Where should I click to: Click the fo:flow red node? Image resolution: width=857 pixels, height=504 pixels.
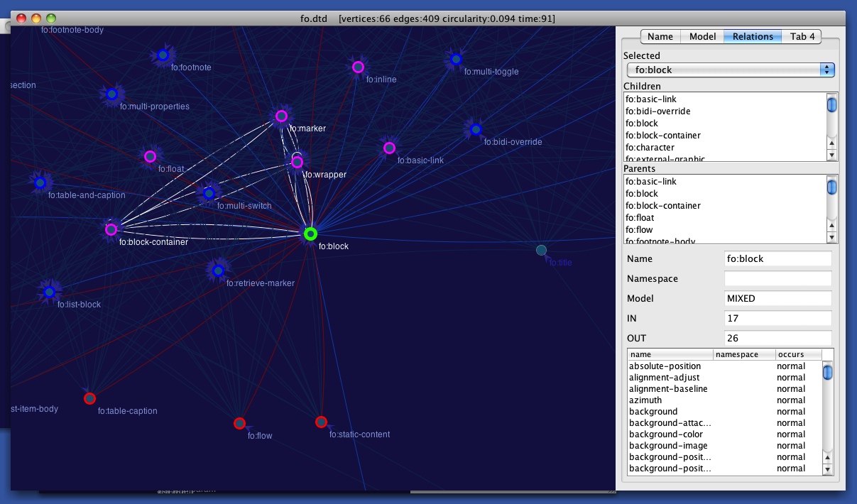[x=239, y=423]
